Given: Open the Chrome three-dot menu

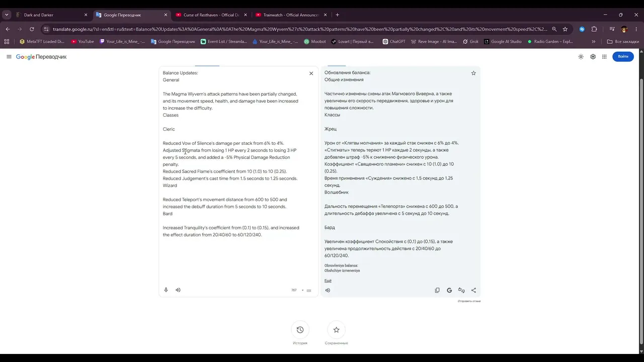Looking at the screenshot, I should point(636,29).
